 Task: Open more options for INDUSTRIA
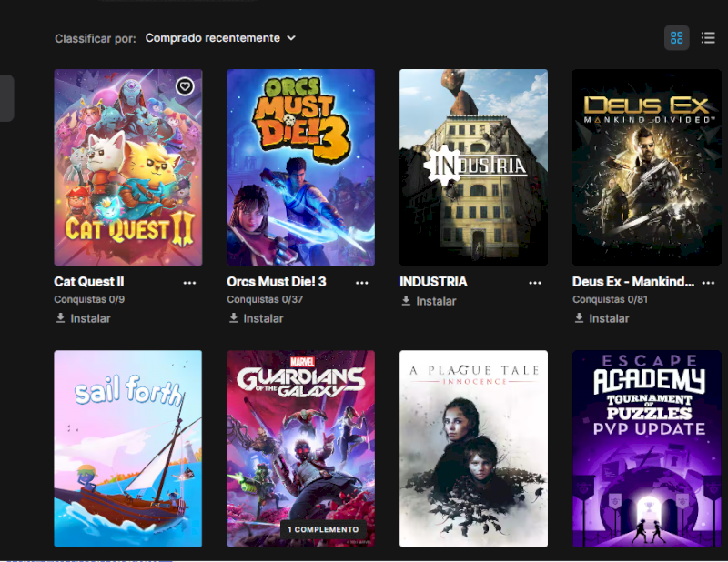[535, 283]
